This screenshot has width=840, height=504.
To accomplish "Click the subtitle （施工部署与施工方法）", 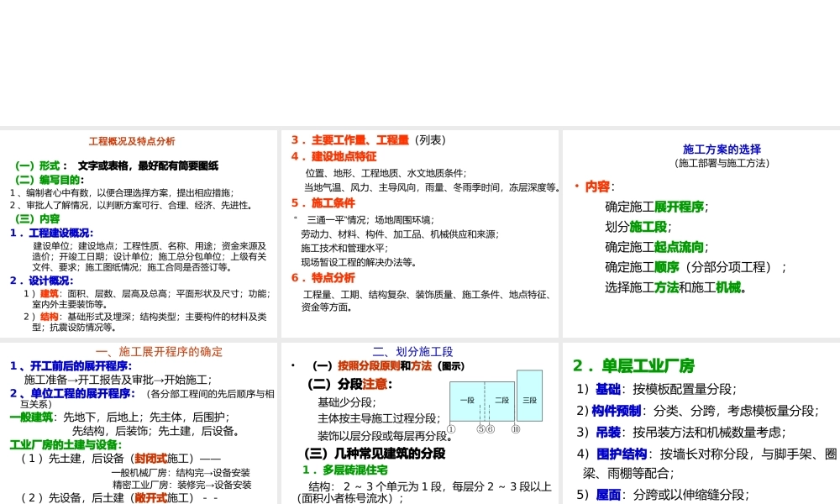I will tap(722, 163).
